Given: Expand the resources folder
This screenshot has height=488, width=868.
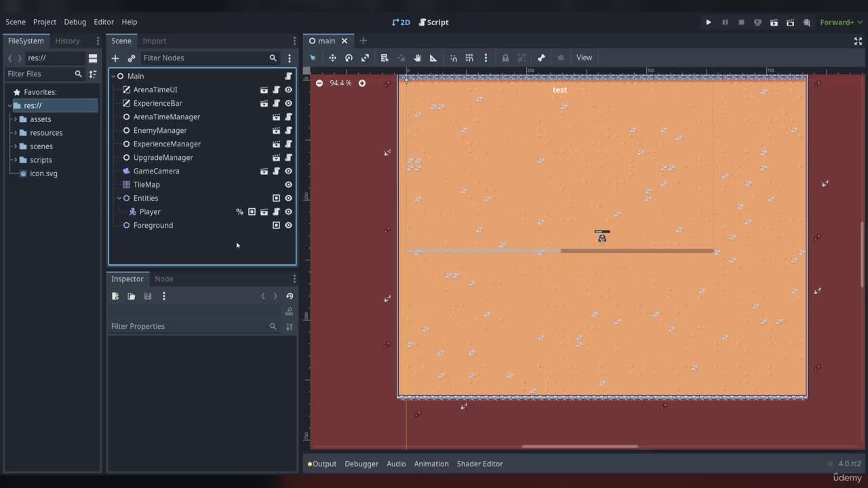Looking at the screenshot, I should coord(15,133).
